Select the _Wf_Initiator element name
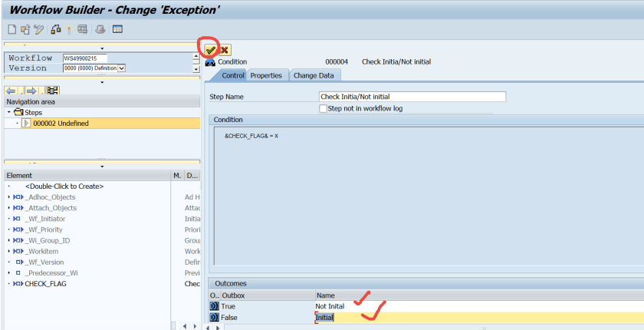The width and height of the screenshot is (644, 330). point(45,219)
